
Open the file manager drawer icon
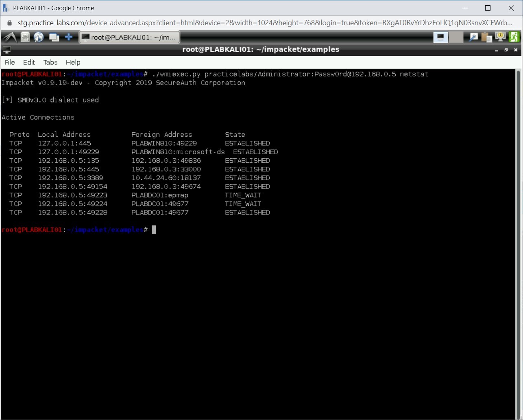click(x=25, y=37)
